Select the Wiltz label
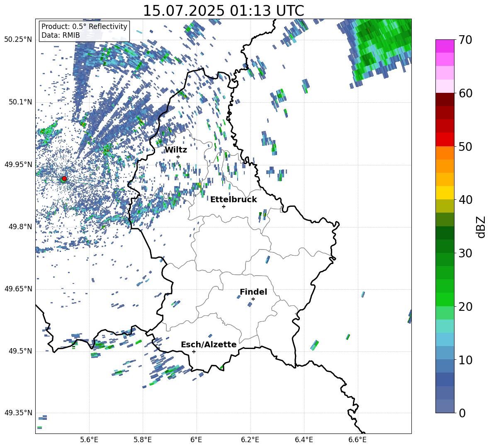The height and width of the screenshot is (448, 491). pos(176,150)
